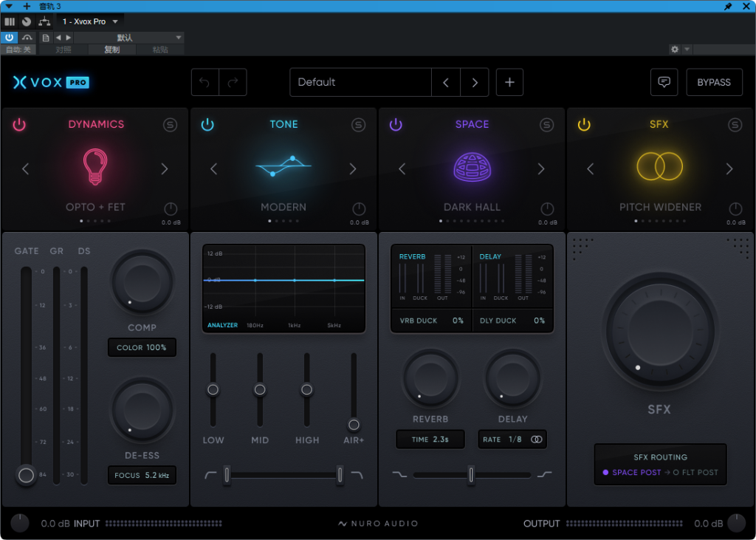Go to previous preset with left chevron
This screenshot has width=756, height=540.
coord(445,82)
